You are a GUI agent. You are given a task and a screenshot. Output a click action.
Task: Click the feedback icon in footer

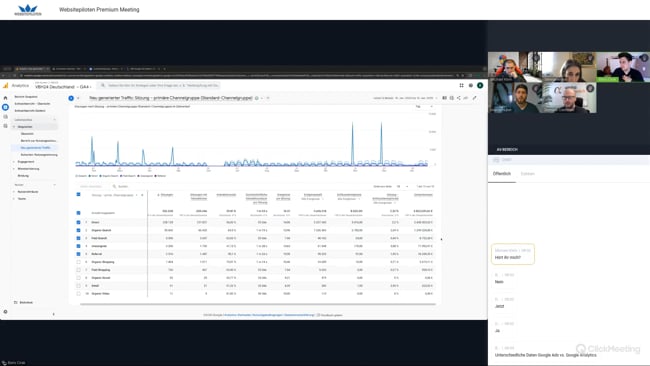click(318, 315)
